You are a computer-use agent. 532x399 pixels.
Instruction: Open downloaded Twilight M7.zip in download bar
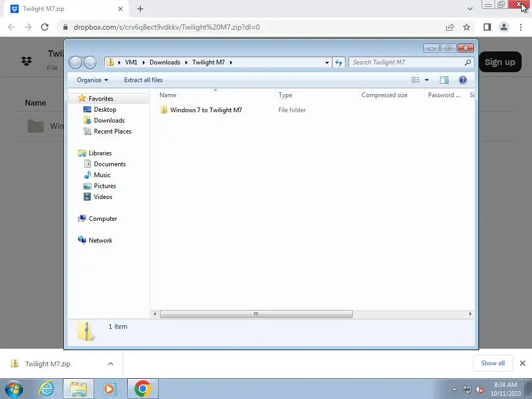47,364
